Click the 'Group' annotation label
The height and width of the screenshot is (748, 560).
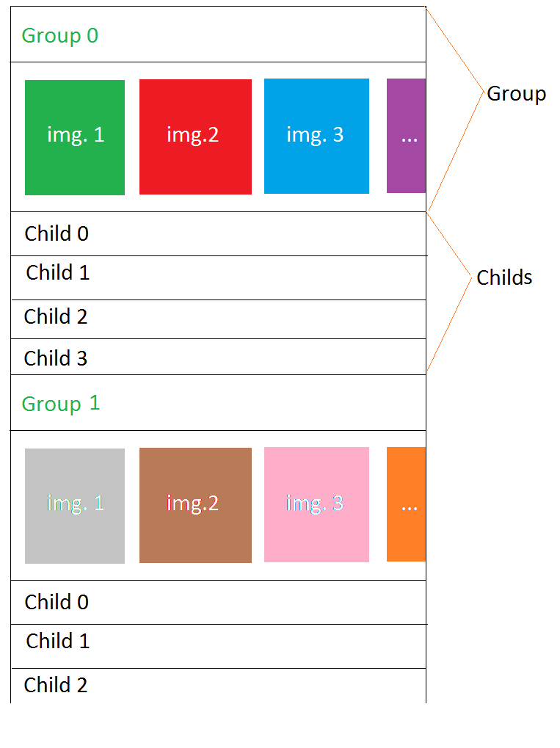pos(516,94)
